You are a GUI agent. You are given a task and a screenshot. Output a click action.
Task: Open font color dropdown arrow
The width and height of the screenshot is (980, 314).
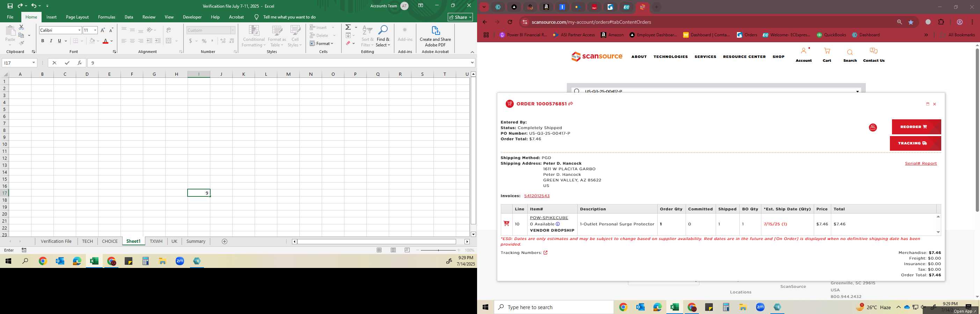coord(112,41)
